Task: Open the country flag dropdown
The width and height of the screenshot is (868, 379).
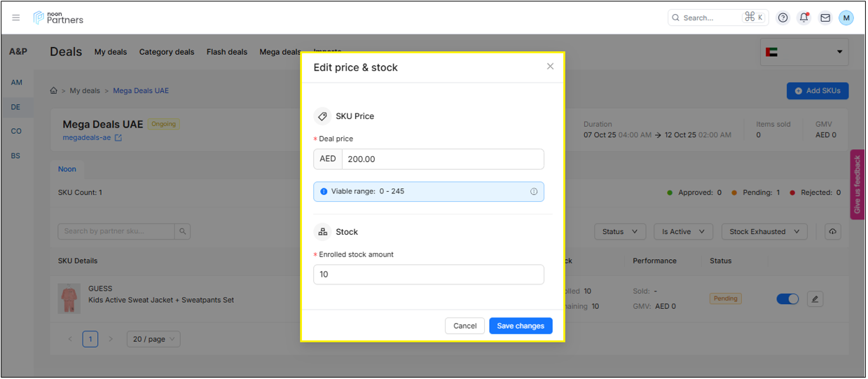Action: 804,52
